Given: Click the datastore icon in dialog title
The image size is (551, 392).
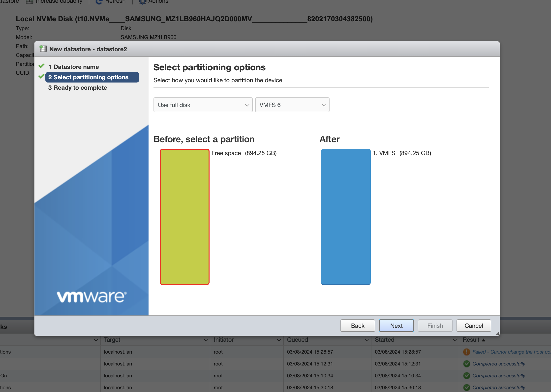Looking at the screenshot, I should [43, 49].
